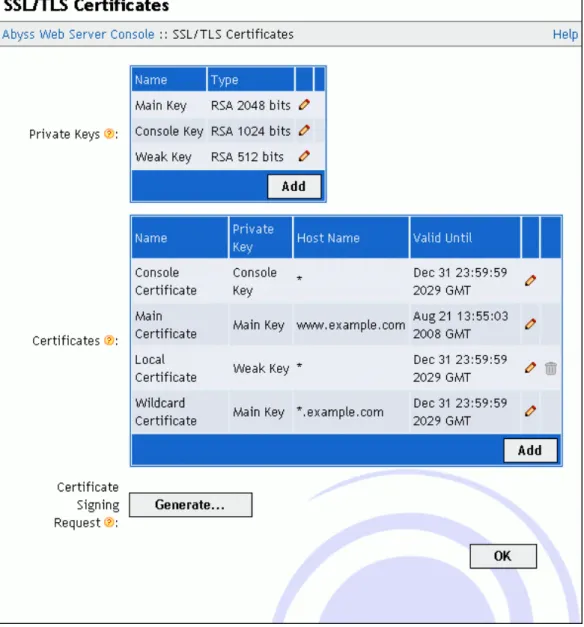The image size is (584, 627).
Task: Confirm with the OK button
Action: point(503,556)
